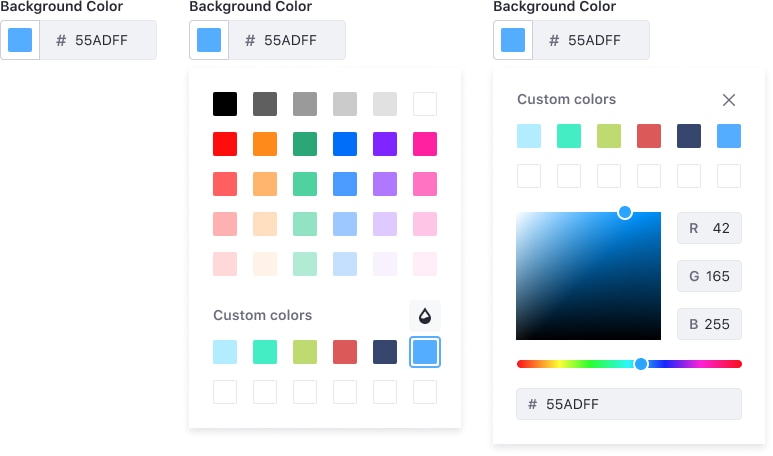Screen dimensions: 773x456
Task: Select the selected blue custom color in the palette
Action: [425, 352]
